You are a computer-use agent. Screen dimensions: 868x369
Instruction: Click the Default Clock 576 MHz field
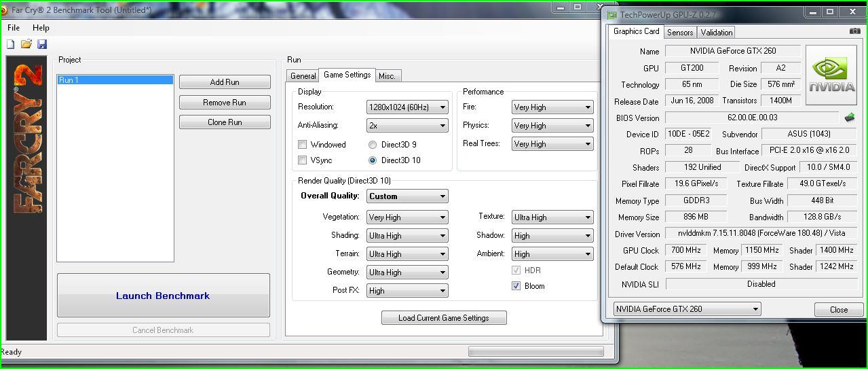(687, 266)
